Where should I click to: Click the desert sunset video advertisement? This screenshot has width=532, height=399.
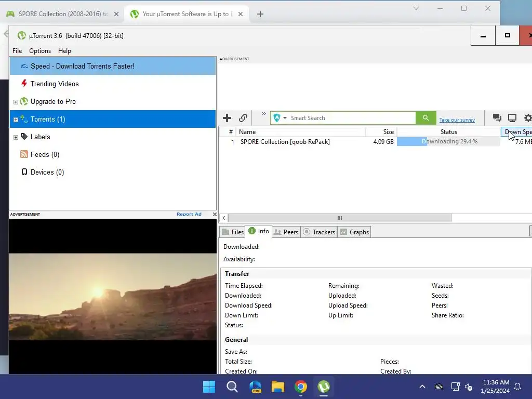click(x=113, y=297)
